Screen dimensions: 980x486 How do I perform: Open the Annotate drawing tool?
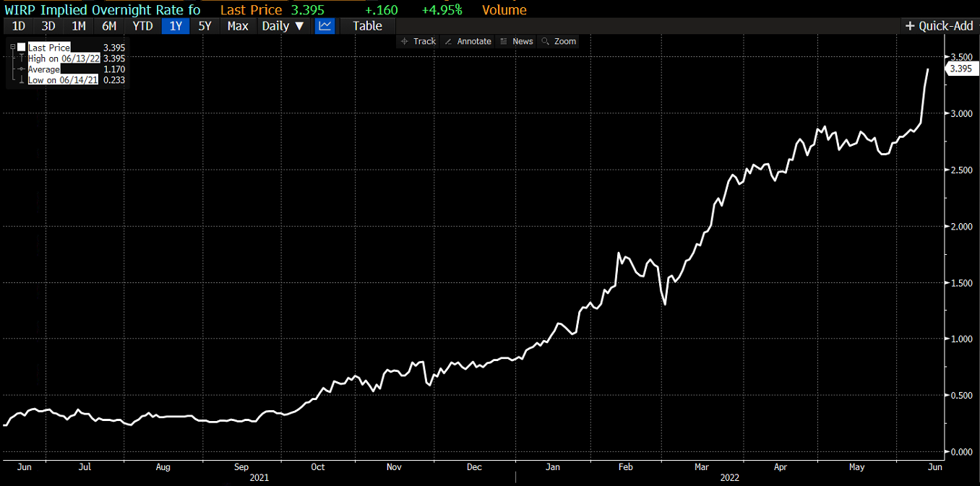[x=468, y=41]
